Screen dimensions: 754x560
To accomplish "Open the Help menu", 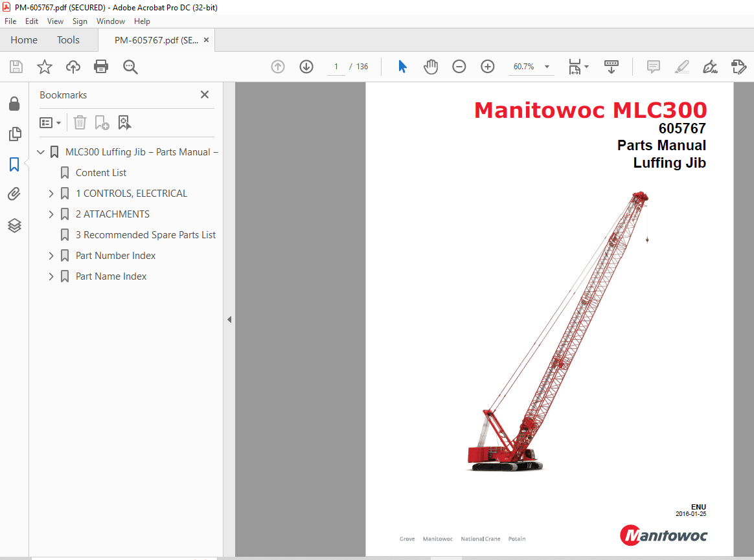I will 142,21.
